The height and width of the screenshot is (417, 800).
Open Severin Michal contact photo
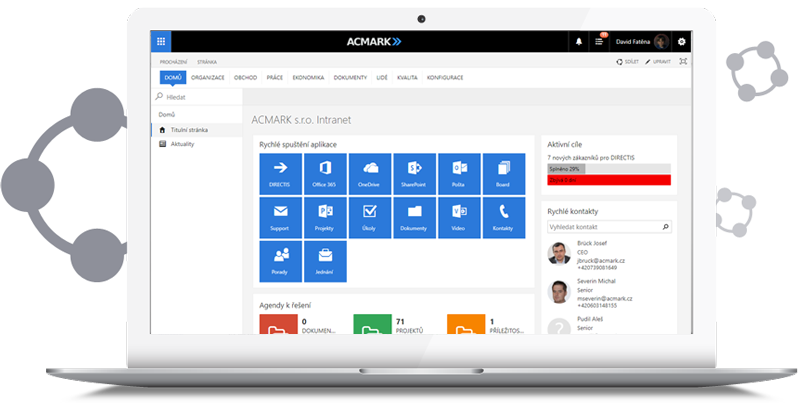coord(559,291)
